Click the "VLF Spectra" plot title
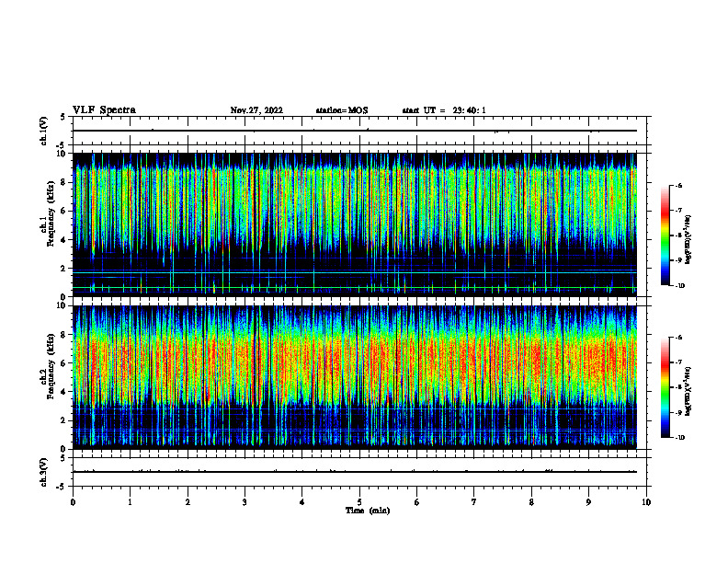Viewport: 728px width, 563px height. 104,110
